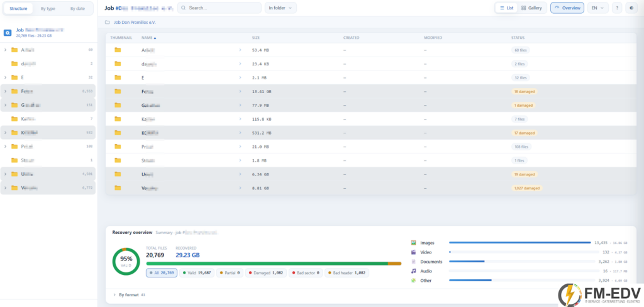The height and width of the screenshot is (307, 644).
Task: Click the breadcrumb folder icon
Action: coord(107,22)
